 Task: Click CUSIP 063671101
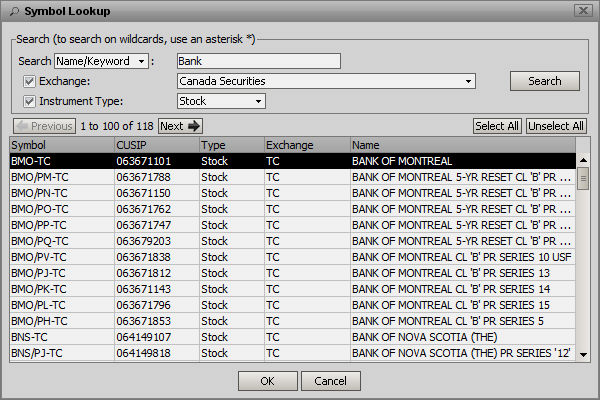pos(143,161)
